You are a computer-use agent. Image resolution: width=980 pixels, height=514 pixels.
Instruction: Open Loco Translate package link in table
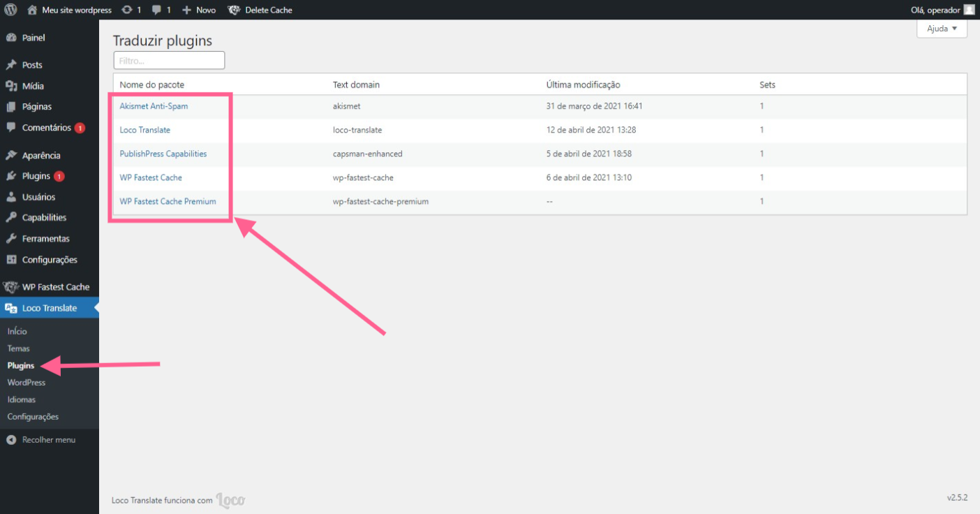[x=144, y=130]
